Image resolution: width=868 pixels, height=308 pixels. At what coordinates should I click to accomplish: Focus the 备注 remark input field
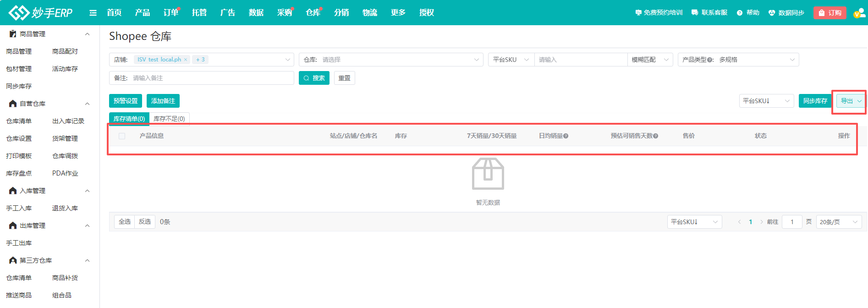pyautogui.click(x=202, y=78)
